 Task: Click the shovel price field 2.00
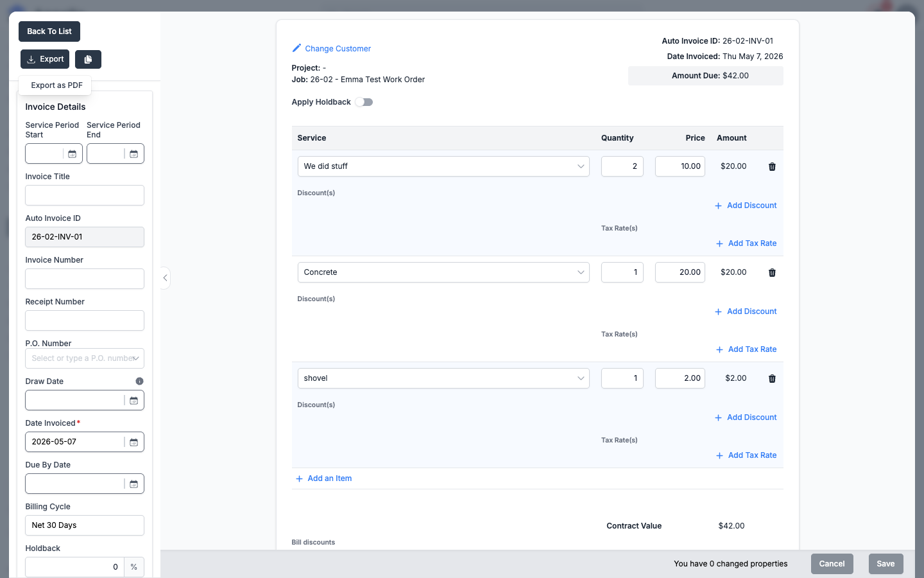(x=680, y=378)
